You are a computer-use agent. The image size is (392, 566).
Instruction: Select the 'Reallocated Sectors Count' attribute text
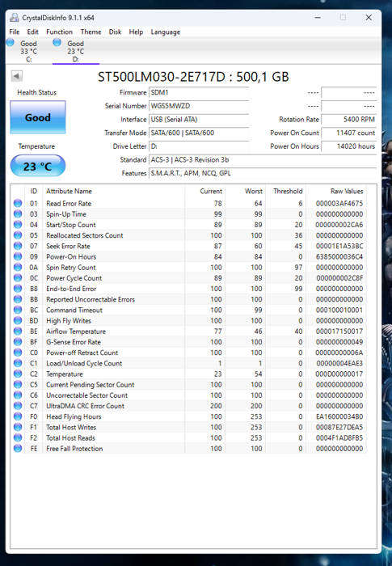85,235
